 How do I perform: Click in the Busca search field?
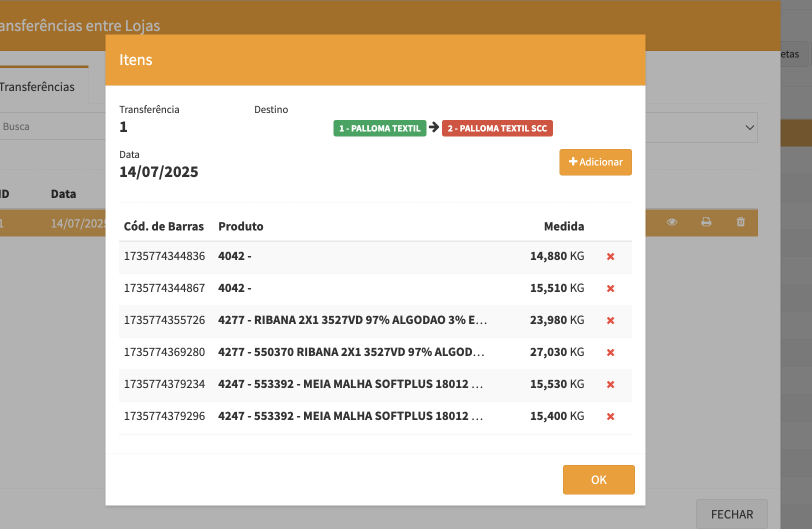50,126
